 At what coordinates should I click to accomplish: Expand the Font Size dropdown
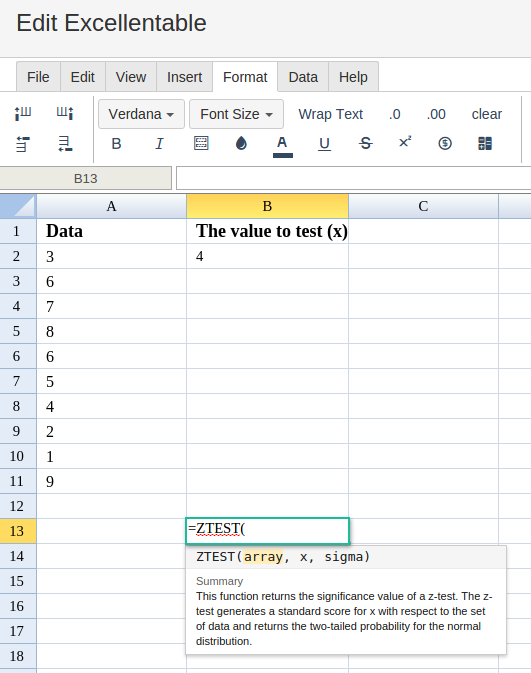236,114
